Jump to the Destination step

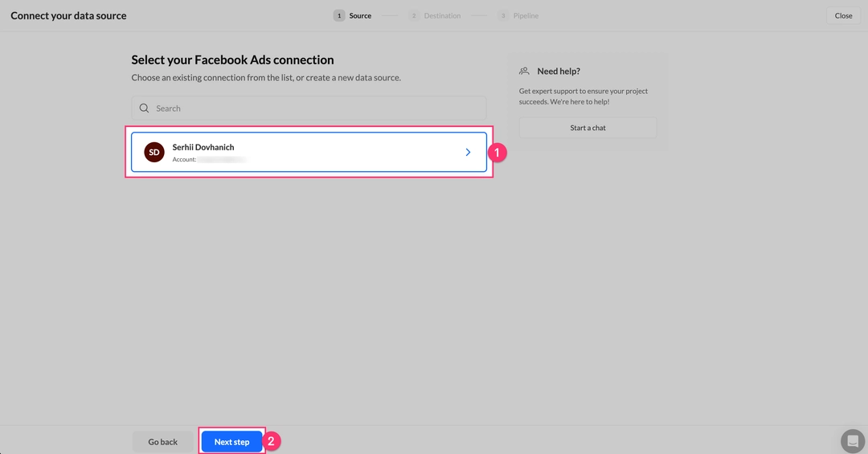(442, 15)
